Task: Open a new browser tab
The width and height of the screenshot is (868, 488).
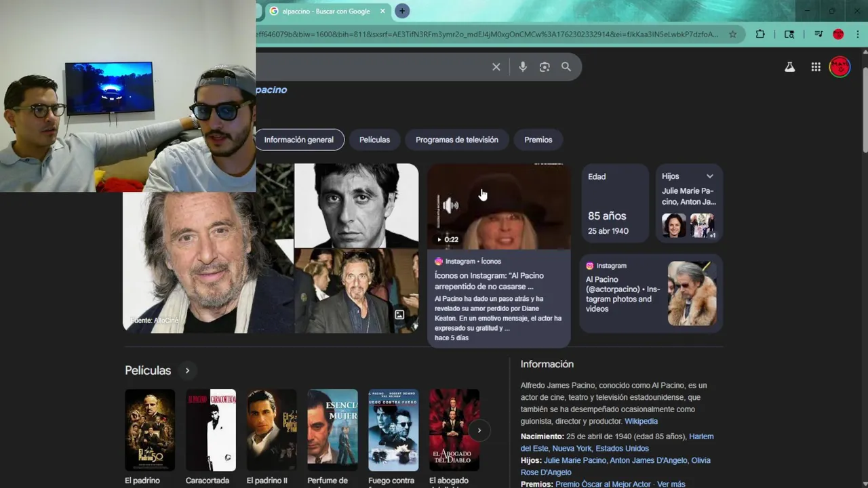Action: tap(402, 11)
